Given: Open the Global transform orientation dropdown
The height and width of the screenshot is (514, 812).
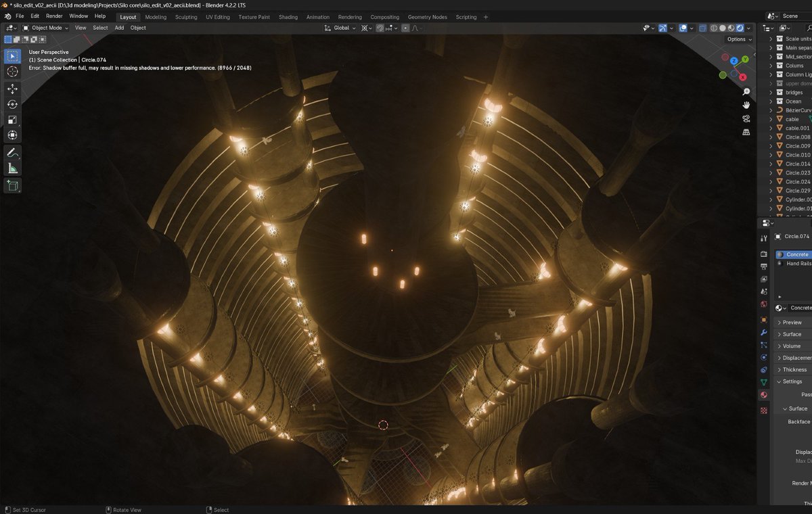Looking at the screenshot, I should tap(339, 28).
